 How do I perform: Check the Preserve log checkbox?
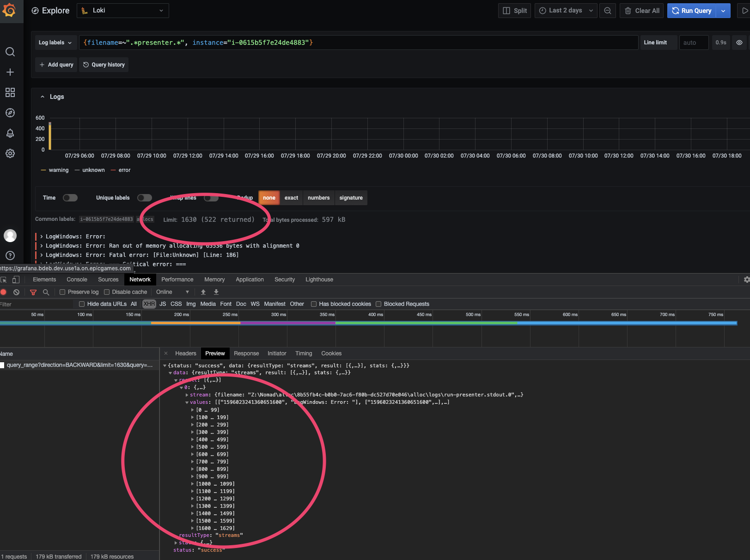62,292
